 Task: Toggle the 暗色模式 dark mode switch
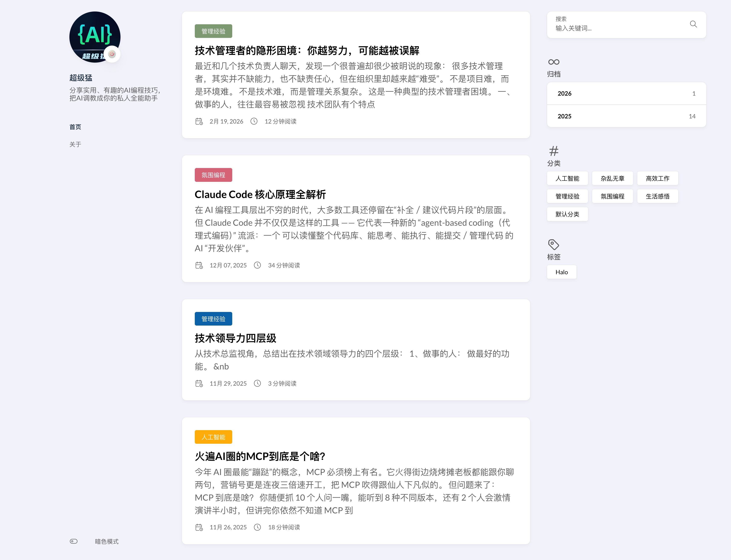point(74,541)
